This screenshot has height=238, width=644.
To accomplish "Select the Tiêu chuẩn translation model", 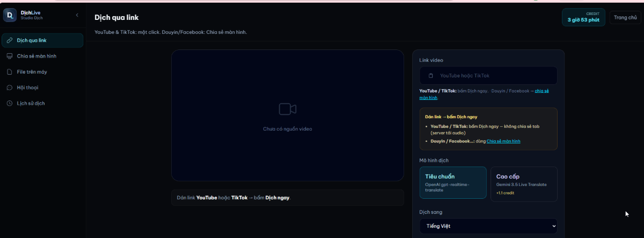I will pyautogui.click(x=453, y=183).
